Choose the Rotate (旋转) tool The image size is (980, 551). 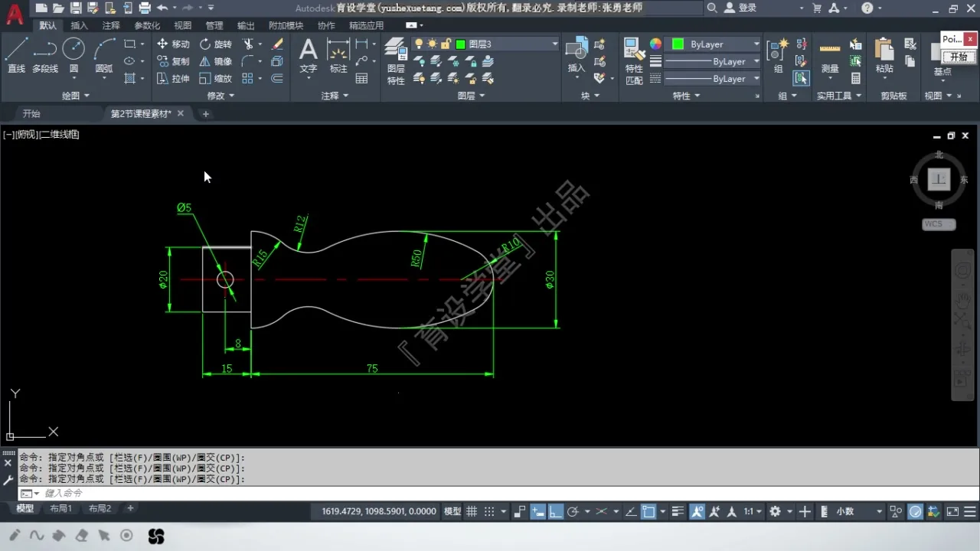(x=215, y=44)
